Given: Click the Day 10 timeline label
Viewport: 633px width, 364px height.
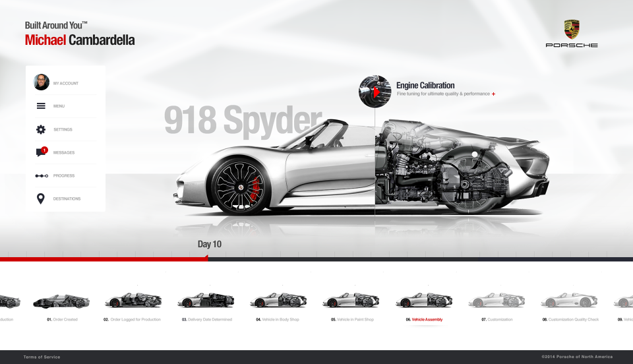Looking at the screenshot, I should point(210,244).
